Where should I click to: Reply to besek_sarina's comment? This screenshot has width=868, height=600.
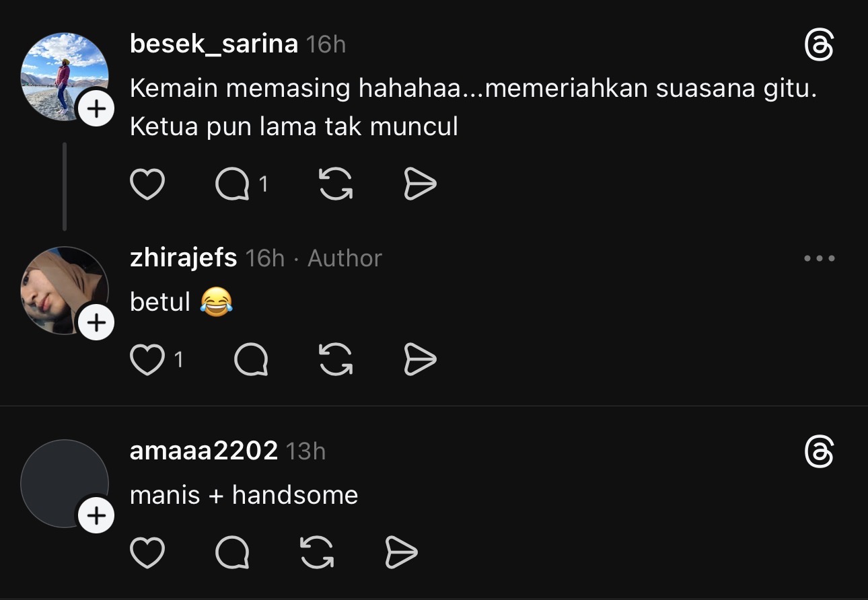[x=232, y=184]
